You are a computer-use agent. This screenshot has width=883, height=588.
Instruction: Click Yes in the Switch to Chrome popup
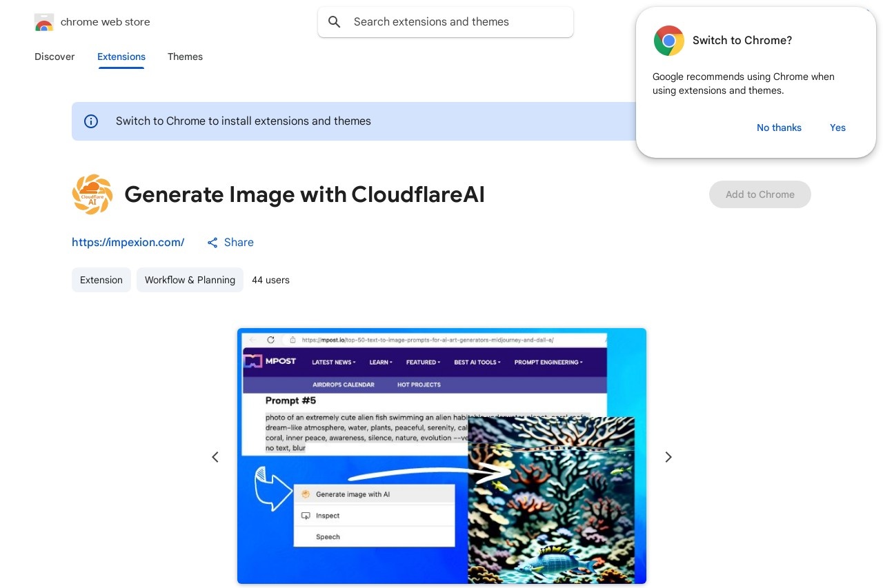[x=837, y=128]
